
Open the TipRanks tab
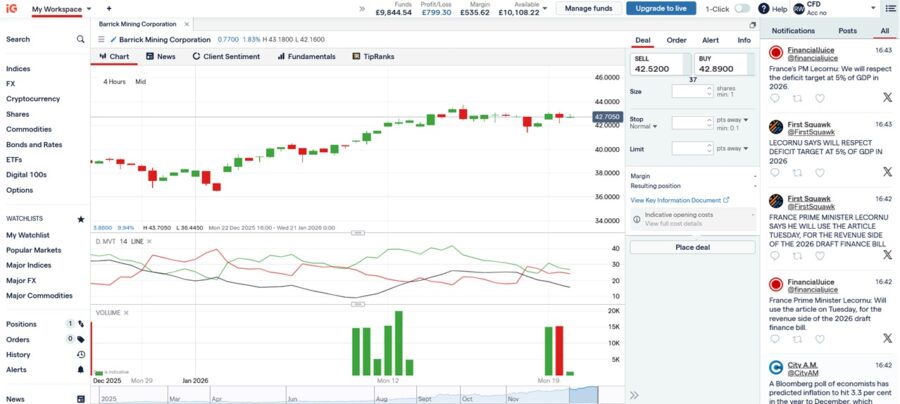pos(373,56)
